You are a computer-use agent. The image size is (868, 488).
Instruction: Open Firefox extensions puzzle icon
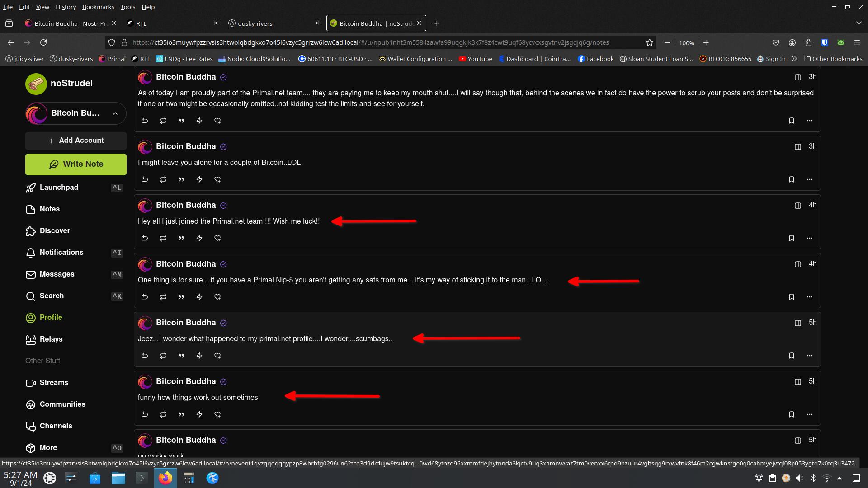click(808, 42)
